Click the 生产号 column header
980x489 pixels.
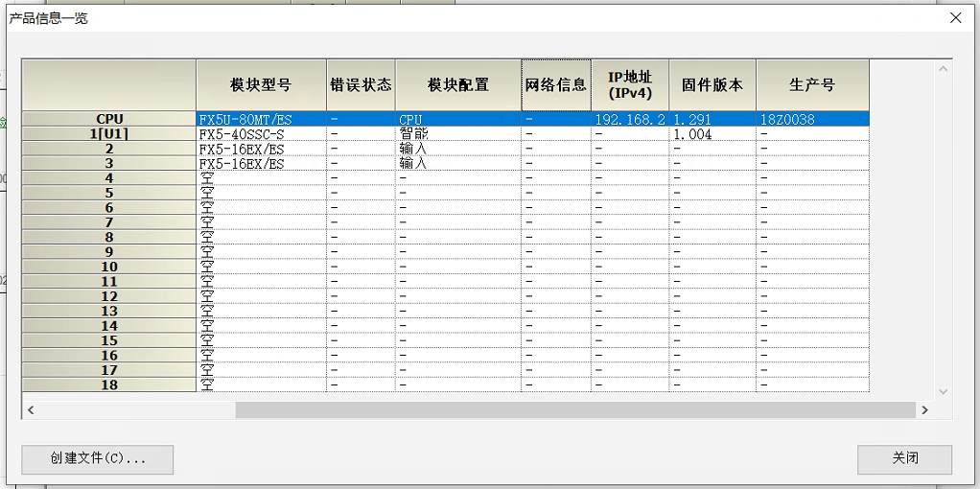point(811,85)
